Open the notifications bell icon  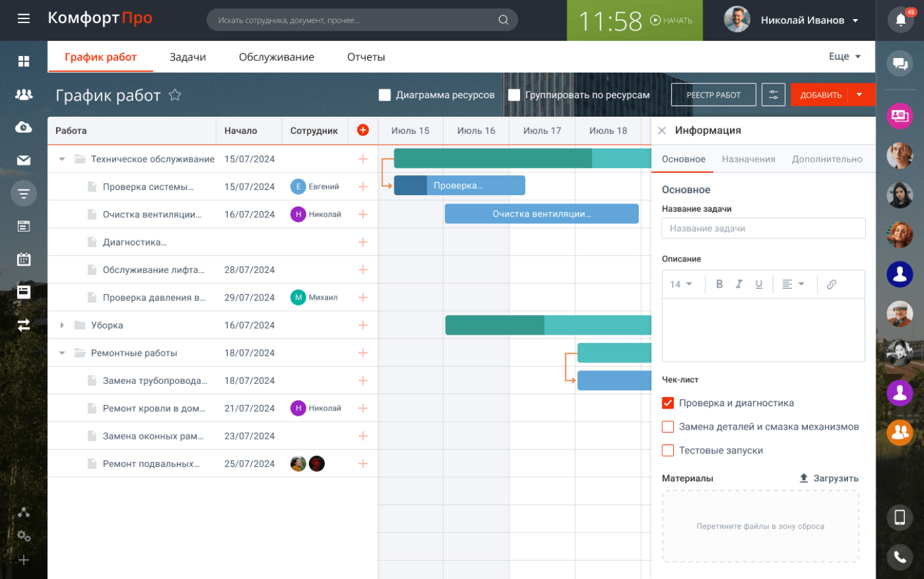tap(900, 20)
